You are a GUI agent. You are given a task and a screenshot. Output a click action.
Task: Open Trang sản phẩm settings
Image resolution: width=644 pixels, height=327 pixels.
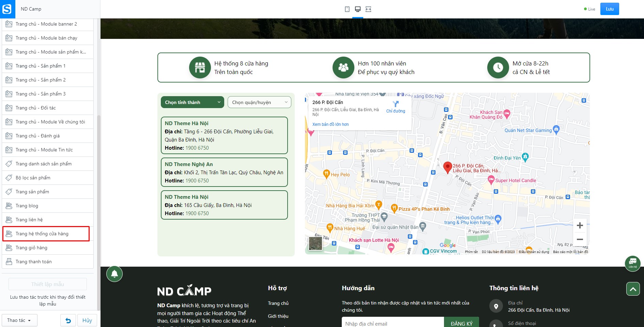pyautogui.click(x=48, y=192)
